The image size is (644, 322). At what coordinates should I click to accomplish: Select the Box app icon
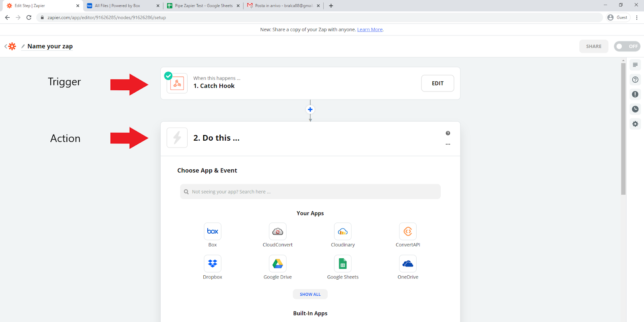pyautogui.click(x=213, y=231)
